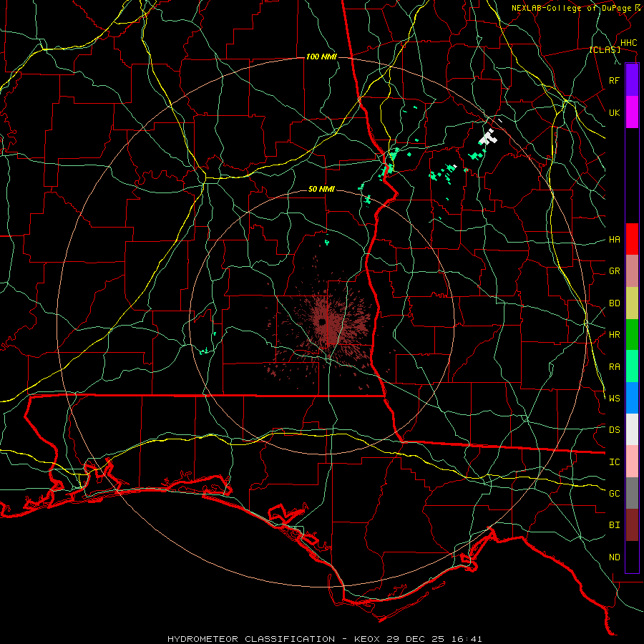Click the UK legend label

click(614, 112)
